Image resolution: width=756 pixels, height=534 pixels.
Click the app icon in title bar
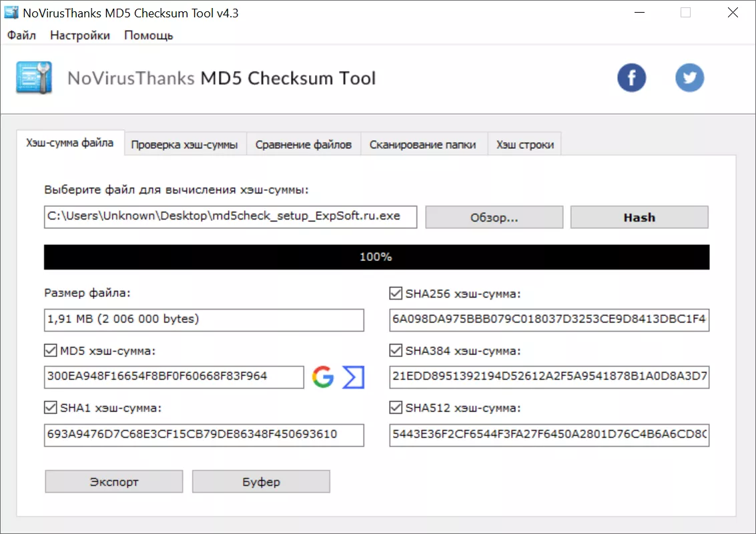pos(11,13)
